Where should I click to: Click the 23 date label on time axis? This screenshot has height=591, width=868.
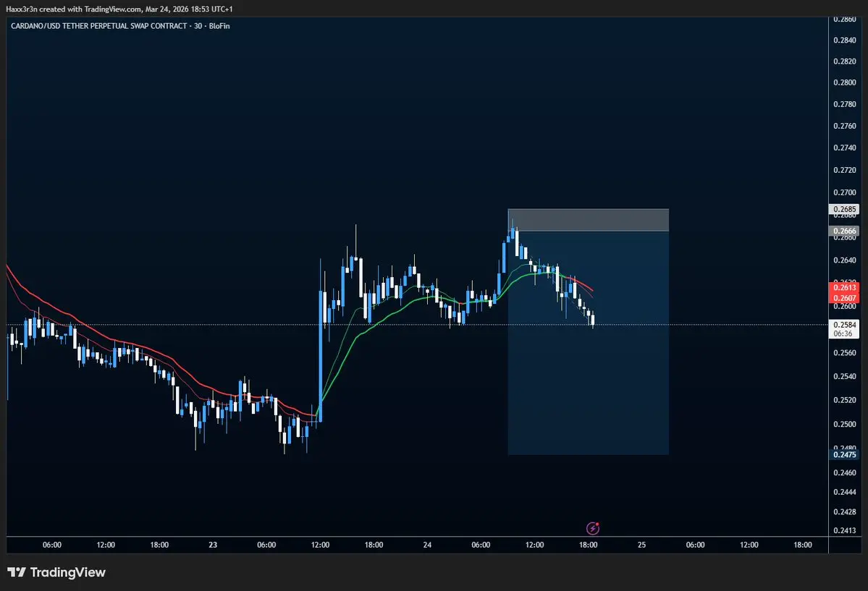point(213,545)
